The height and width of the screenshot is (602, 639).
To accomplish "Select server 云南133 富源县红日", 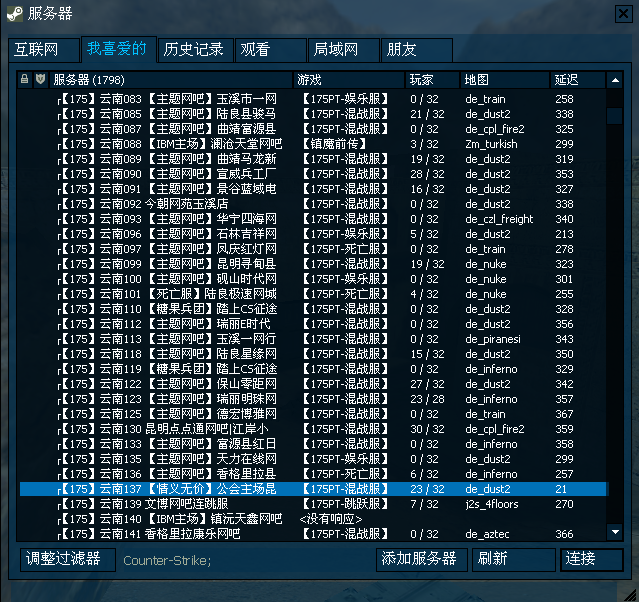I will tap(313, 444).
